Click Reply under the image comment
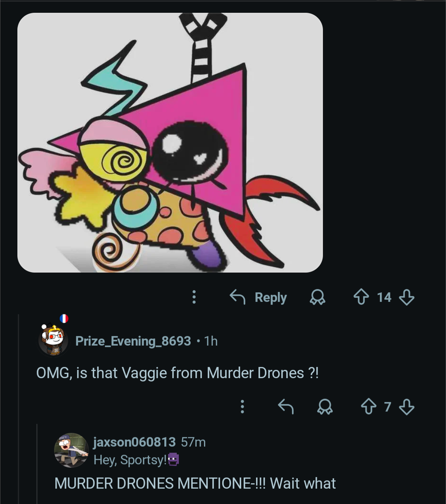The width and height of the screenshot is (446, 504). tap(259, 297)
